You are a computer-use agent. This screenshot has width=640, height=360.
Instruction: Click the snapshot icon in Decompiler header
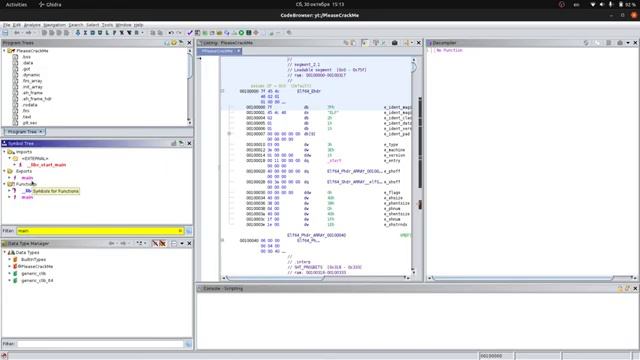(620, 42)
